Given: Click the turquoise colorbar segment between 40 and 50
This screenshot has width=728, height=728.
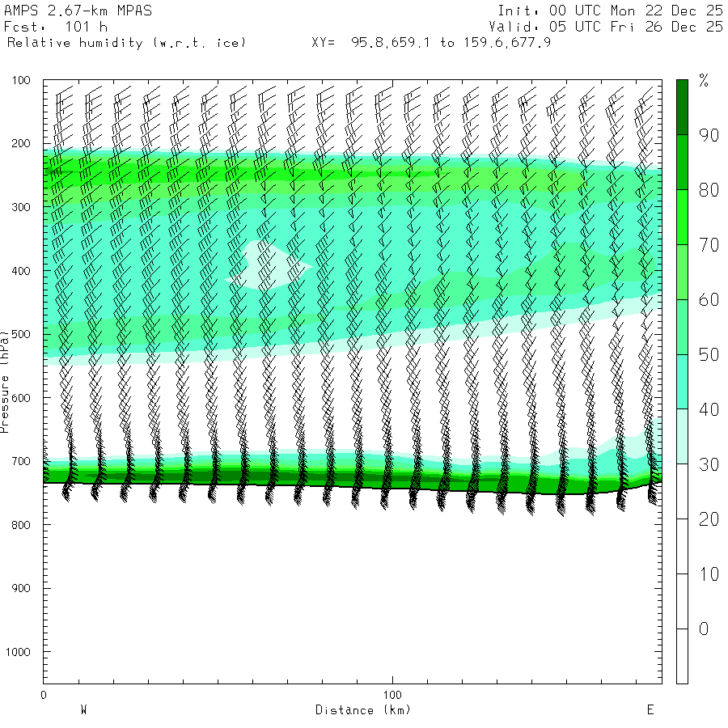Looking at the screenshot, I should 682,382.
